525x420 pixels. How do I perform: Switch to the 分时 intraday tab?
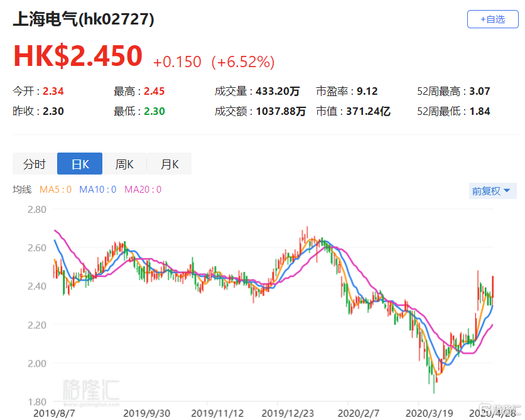35,164
